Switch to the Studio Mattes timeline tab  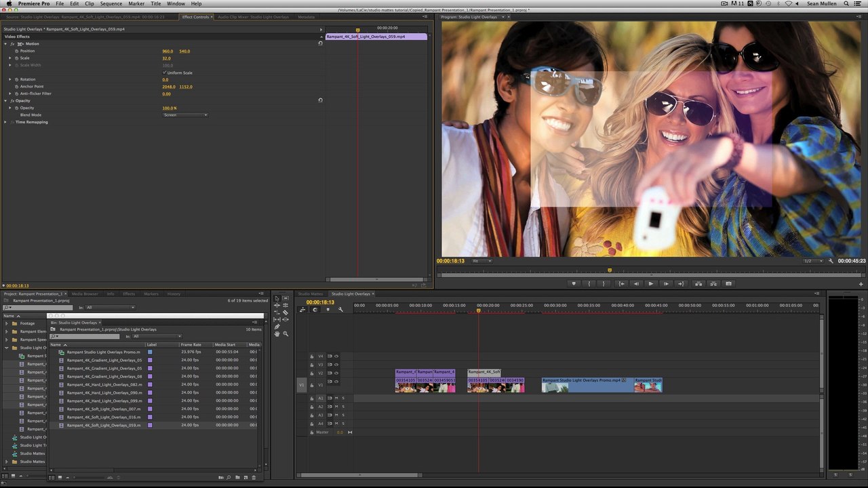point(311,294)
